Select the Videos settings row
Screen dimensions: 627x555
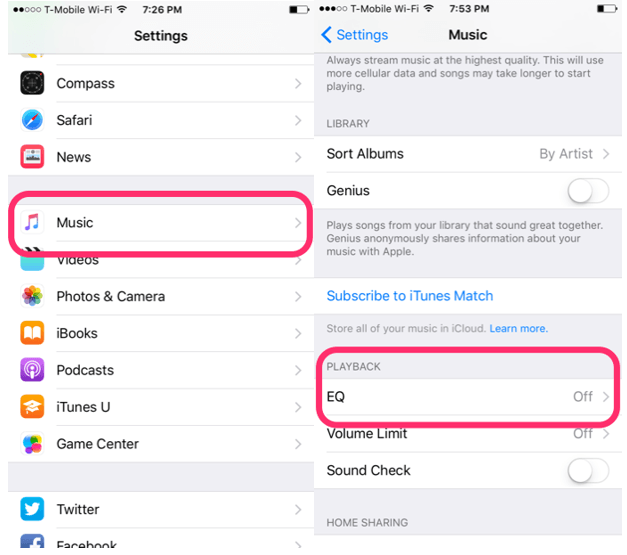[x=161, y=260]
